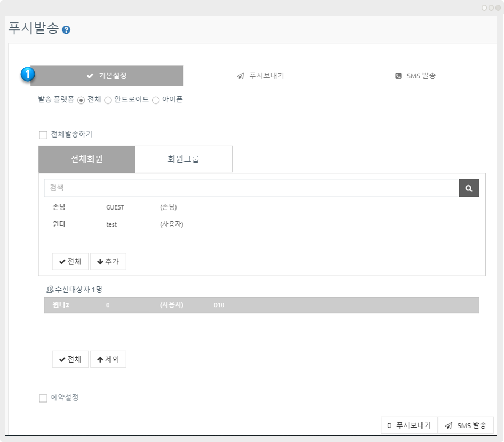The width and height of the screenshot is (504, 442).
Task: Click the bottom 푸시보내기 send button
Action: point(409,425)
